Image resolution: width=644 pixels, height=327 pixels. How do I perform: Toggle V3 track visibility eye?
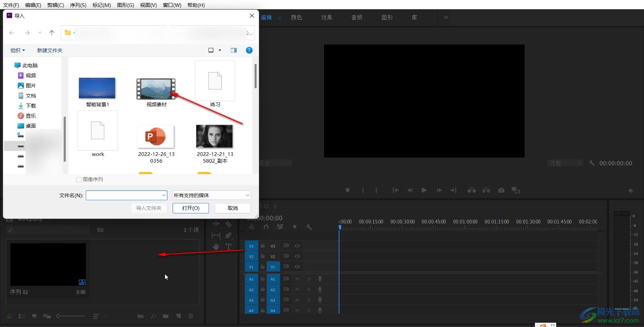coord(297,246)
